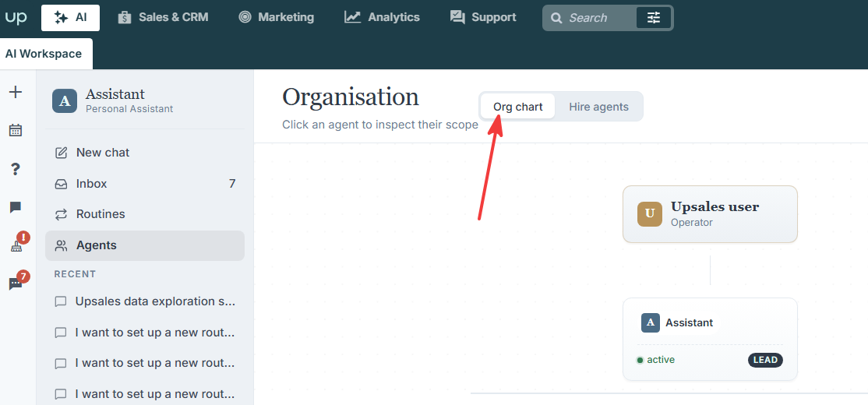Click the plus icon in left rail
The width and height of the screenshot is (868, 405).
[x=16, y=93]
